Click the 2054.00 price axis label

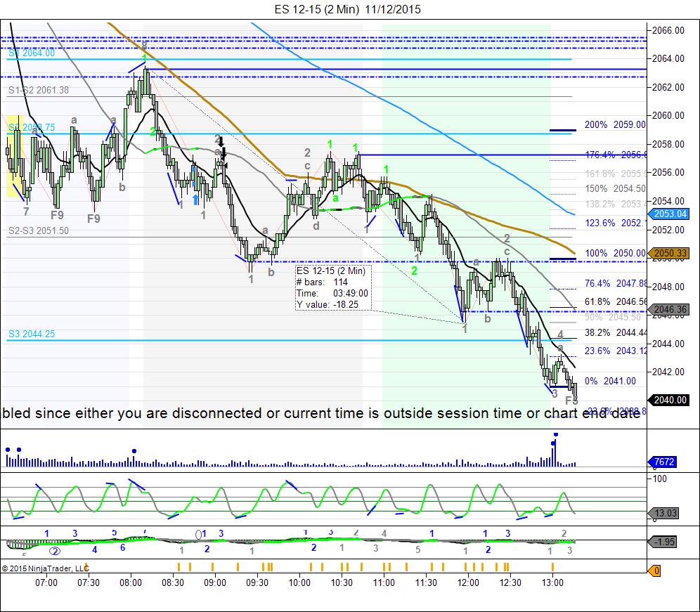coord(668,201)
